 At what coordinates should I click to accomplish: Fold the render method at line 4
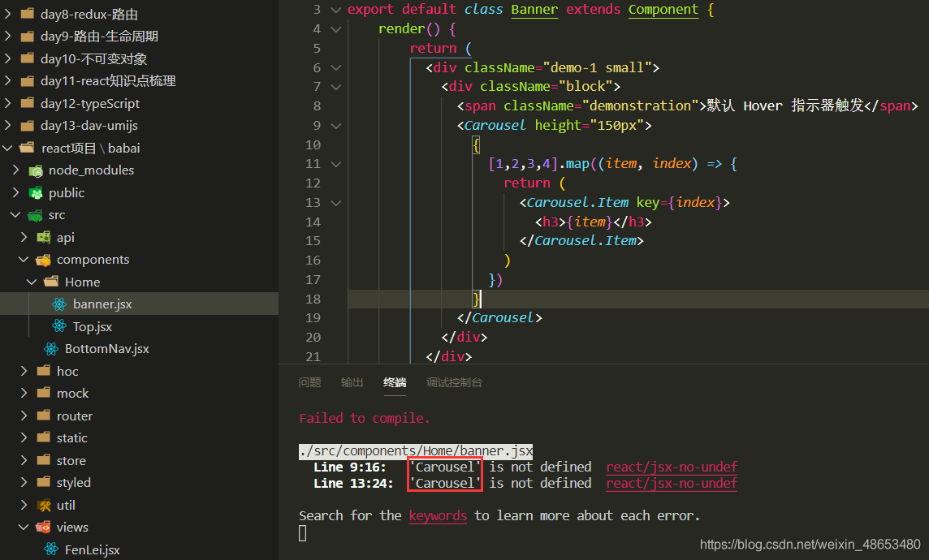(x=336, y=29)
